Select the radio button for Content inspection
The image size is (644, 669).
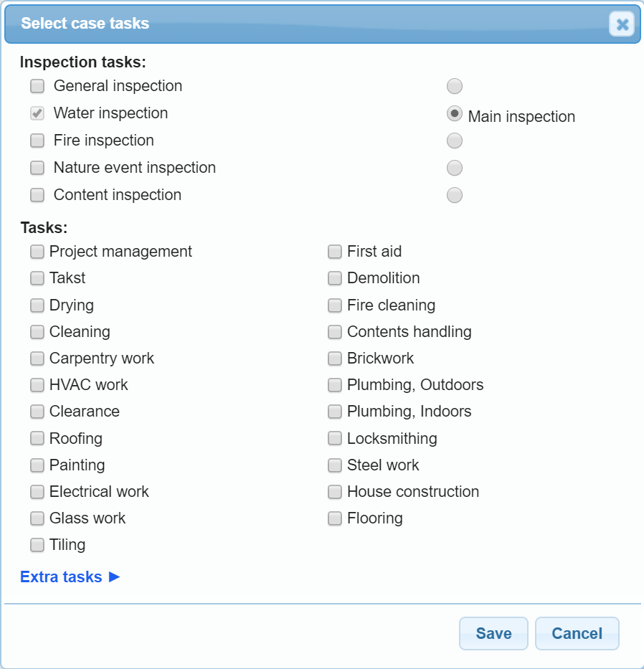[x=455, y=195]
